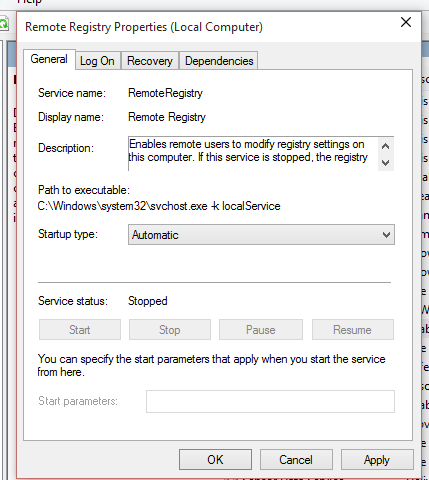
Task: Open the Dependencies tab
Action: [x=219, y=61]
